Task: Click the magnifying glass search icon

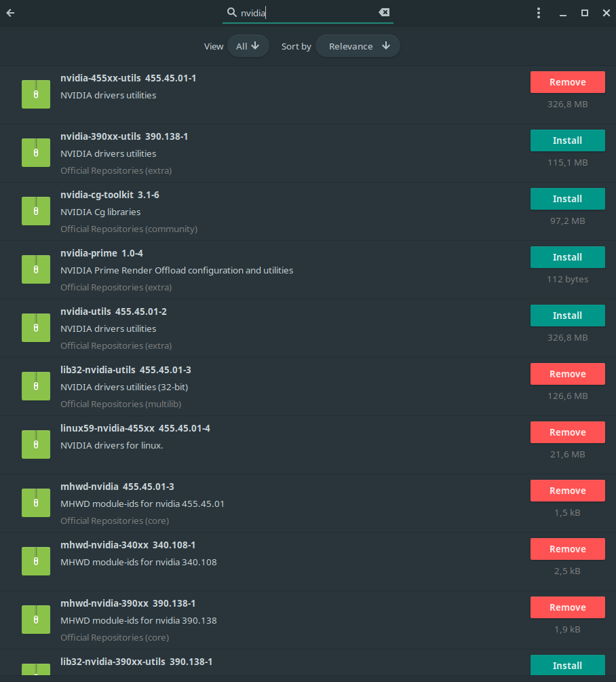Action: click(x=232, y=12)
